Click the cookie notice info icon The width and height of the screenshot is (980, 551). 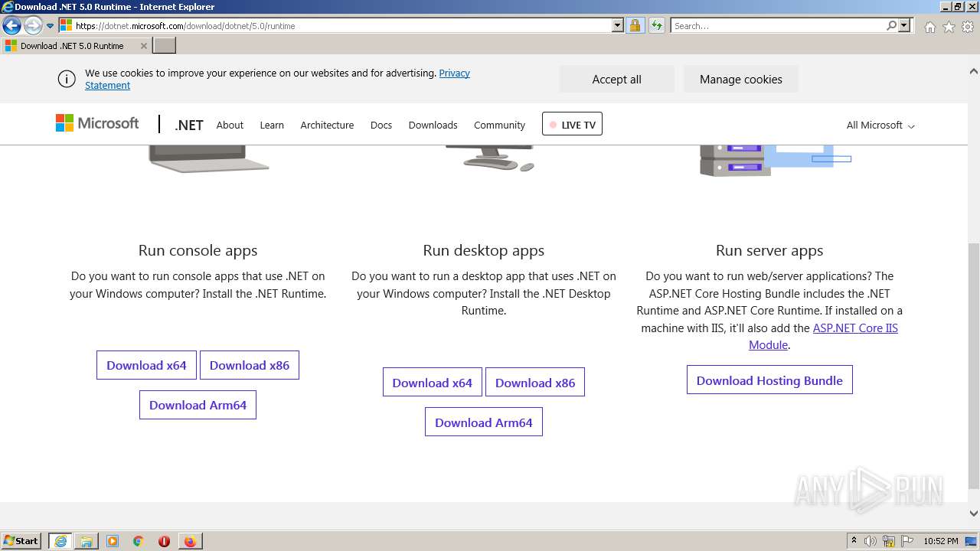pos(67,79)
